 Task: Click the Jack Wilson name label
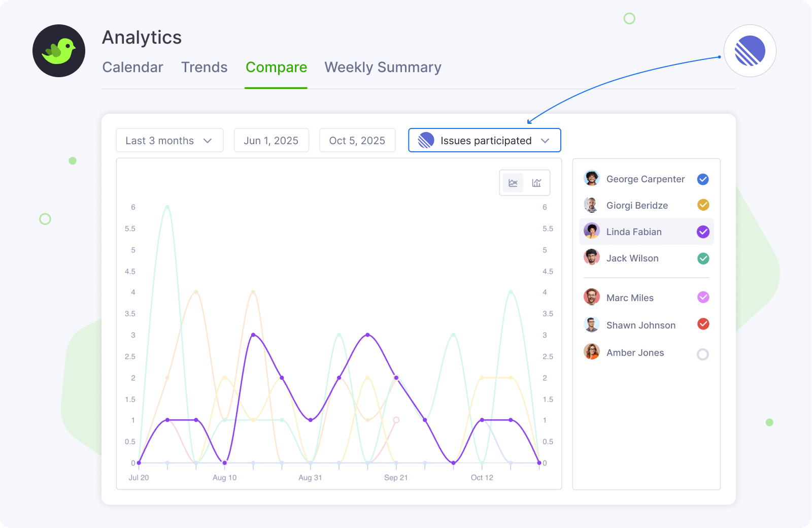[632, 258]
